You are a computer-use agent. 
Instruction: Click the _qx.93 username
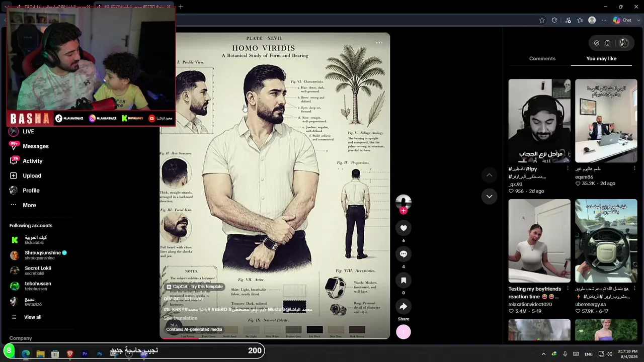(x=516, y=185)
